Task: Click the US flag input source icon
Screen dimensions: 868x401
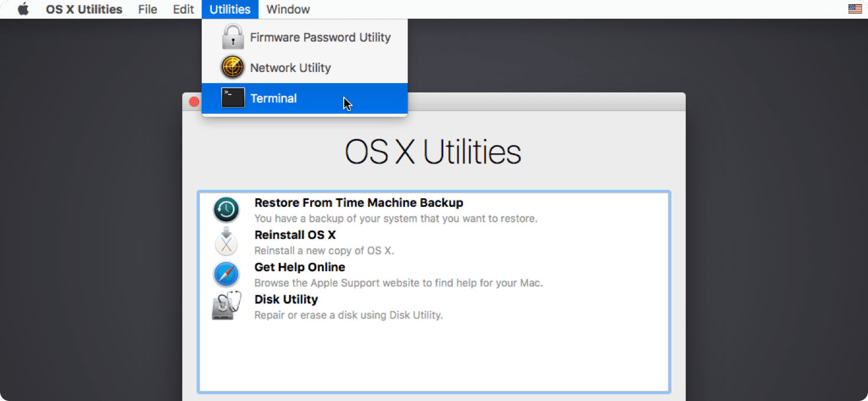Action: (854, 9)
